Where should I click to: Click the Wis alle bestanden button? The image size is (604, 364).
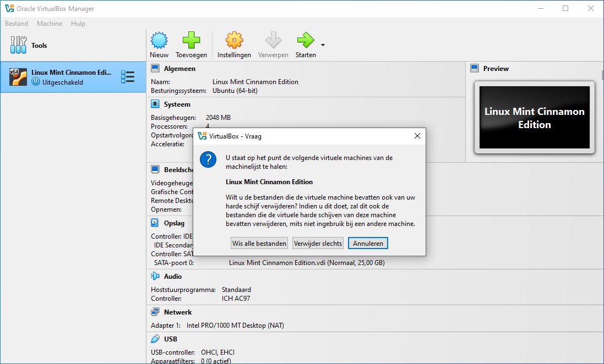(x=259, y=243)
